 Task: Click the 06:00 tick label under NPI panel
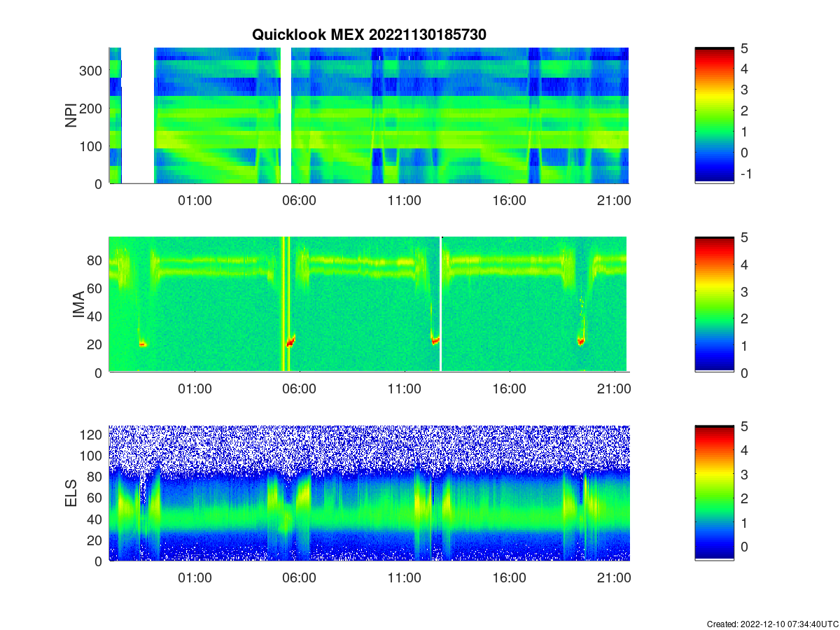click(x=299, y=200)
